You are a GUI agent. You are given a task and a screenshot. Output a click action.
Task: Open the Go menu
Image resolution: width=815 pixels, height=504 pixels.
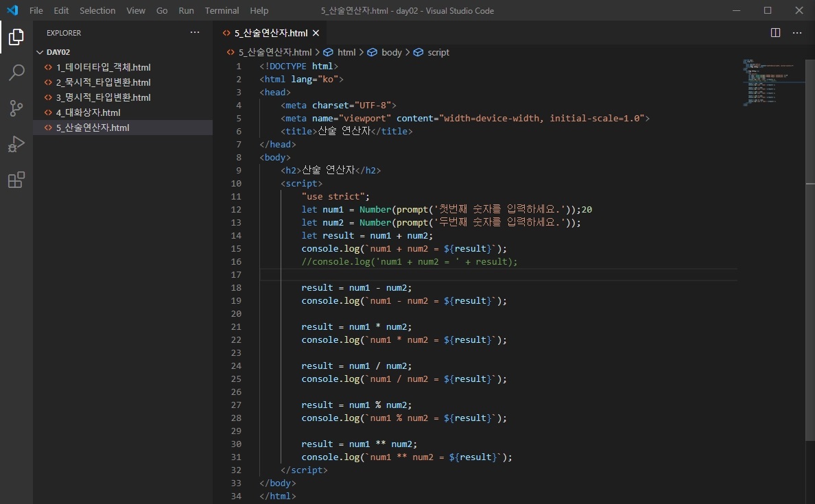[x=162, y=10]
